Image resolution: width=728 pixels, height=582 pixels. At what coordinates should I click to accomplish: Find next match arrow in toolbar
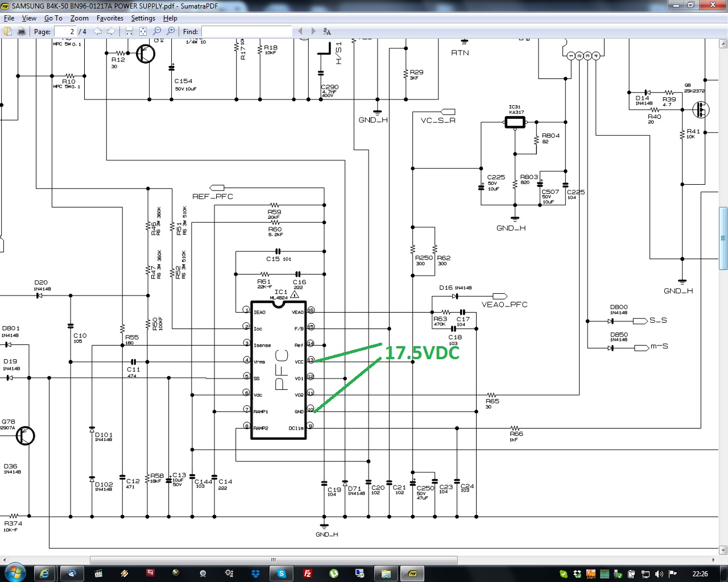313,31
